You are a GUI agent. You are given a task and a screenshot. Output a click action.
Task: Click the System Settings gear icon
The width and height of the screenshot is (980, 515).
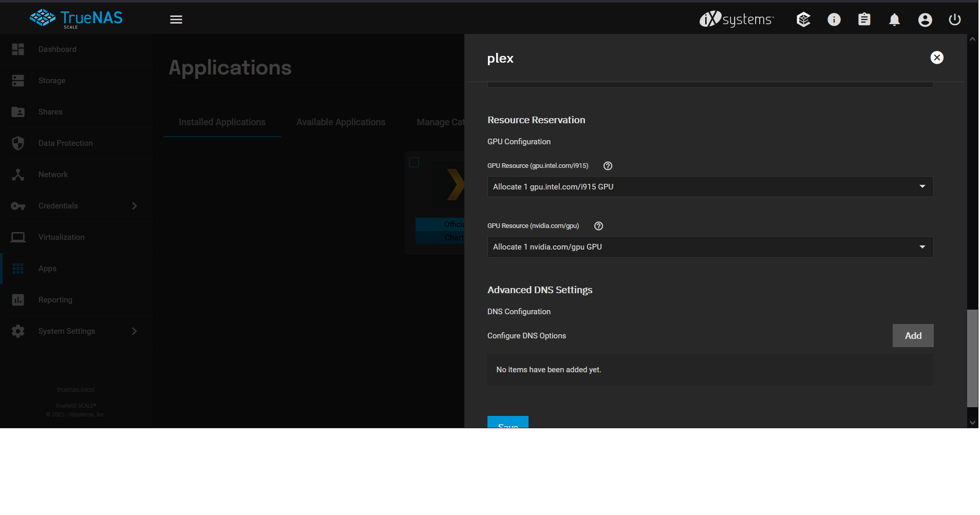click(18, 331)
